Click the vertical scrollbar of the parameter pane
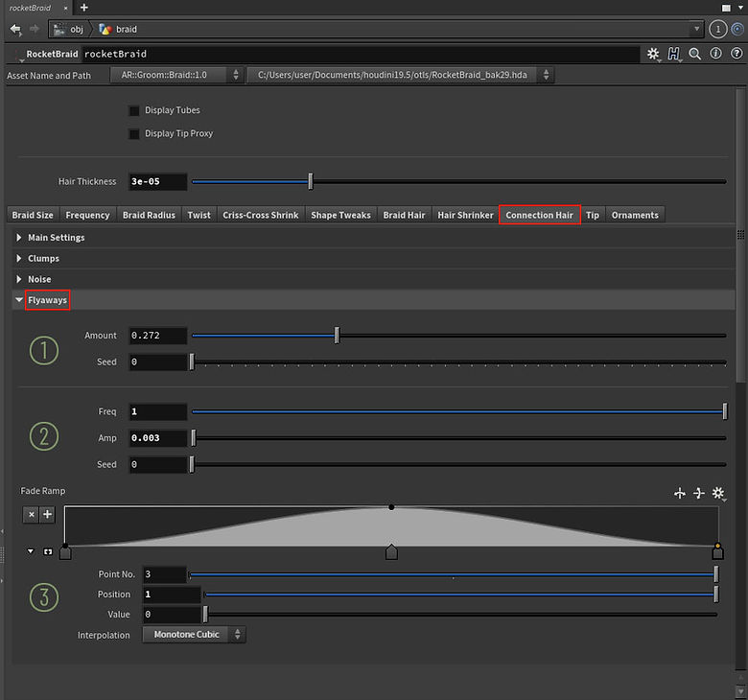The image size is (748, 700). 740,235
